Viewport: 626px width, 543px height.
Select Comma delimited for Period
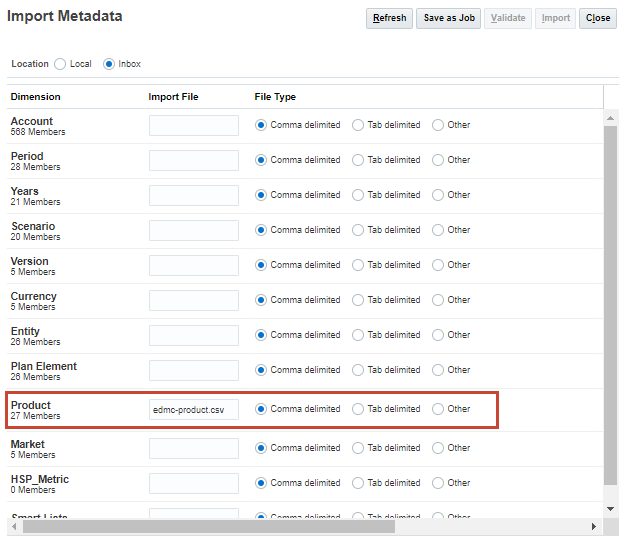point(261,160)
